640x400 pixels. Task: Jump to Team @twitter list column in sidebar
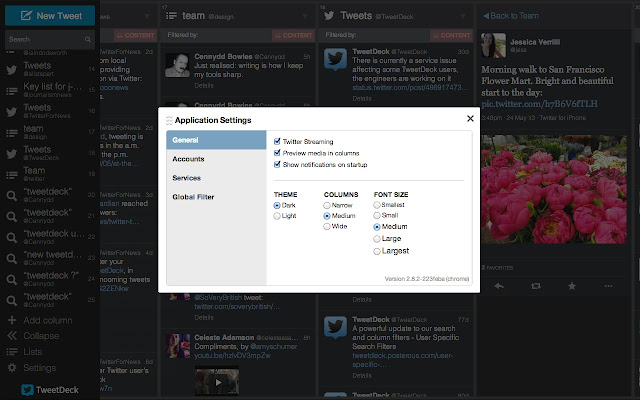pyautogui.click(x=50, y=174)
